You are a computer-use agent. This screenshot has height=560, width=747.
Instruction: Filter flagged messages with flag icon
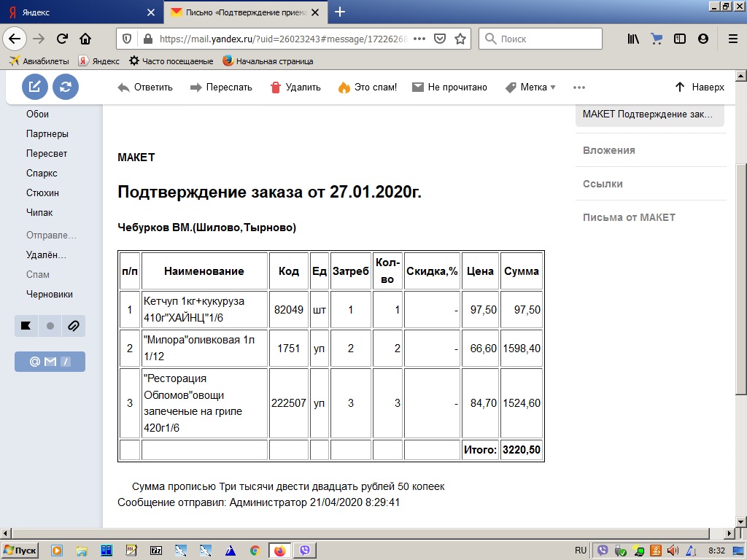pos(26,326)
